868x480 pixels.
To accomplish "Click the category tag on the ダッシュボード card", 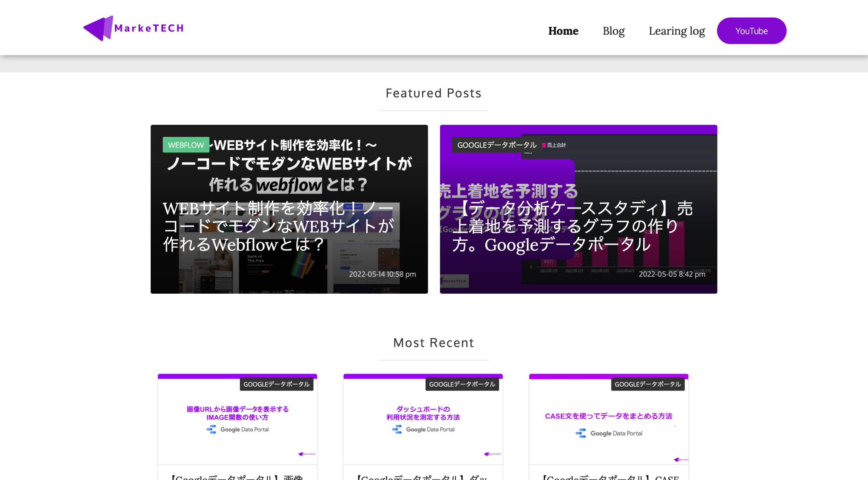I will point(462,384).
